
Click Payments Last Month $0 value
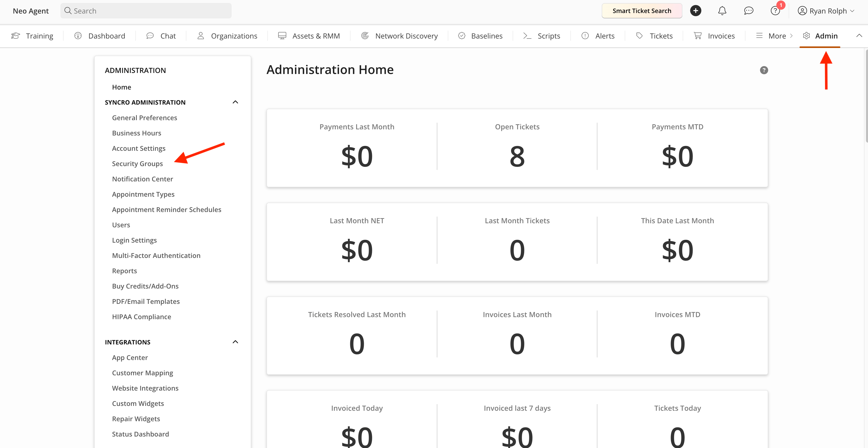[357, 156]
